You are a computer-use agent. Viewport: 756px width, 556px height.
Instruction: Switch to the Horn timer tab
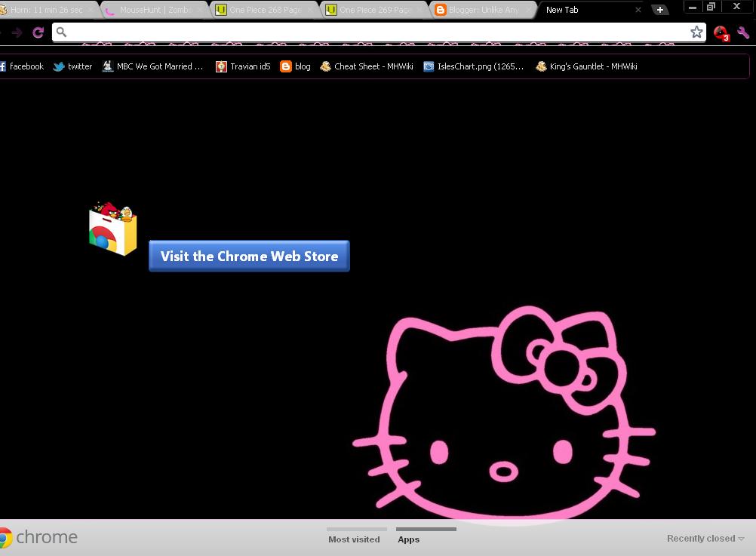coord(47,10)
